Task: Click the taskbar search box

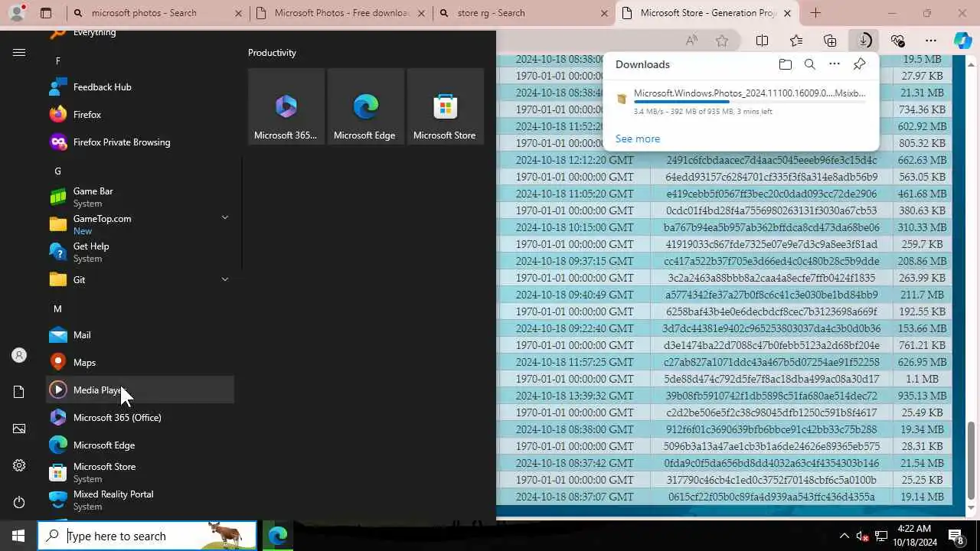Action: tap(147, 536)
